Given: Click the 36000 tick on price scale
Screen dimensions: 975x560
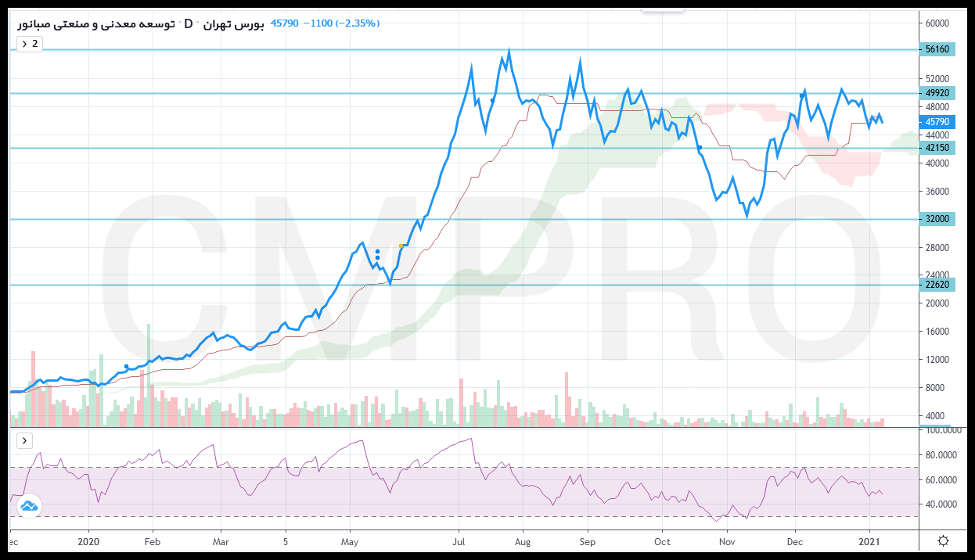Looking at the screenshot, I should point(937,192).
